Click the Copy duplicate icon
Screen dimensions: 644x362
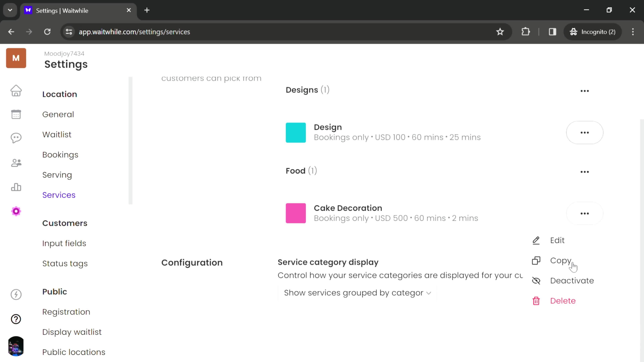(536, 261)
